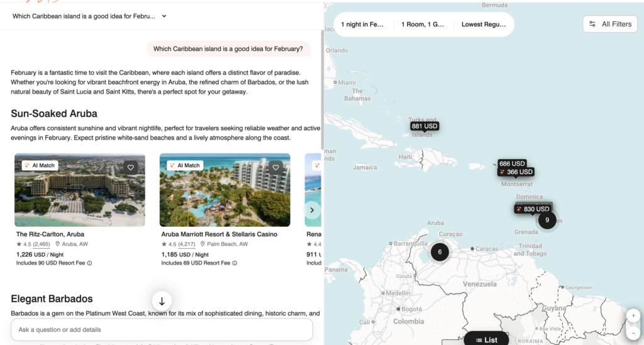Edit 1 Room, 1 Guest selection

click(423, 25)
